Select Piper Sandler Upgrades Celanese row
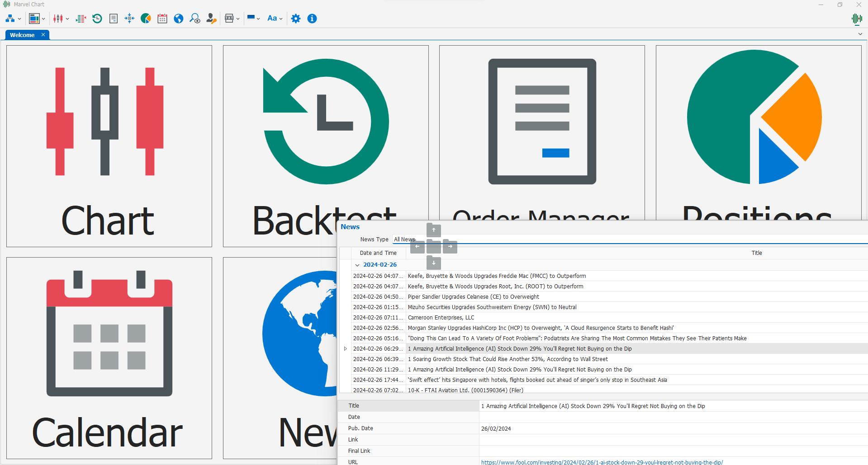This screenshot has width=868, height=465. pyautogui.click(x=609, y=297)
